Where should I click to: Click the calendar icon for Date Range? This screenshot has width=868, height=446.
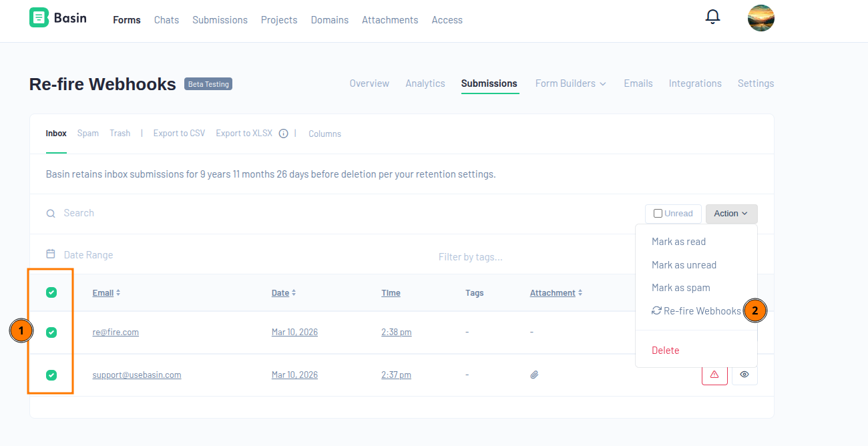coord(51,254)
